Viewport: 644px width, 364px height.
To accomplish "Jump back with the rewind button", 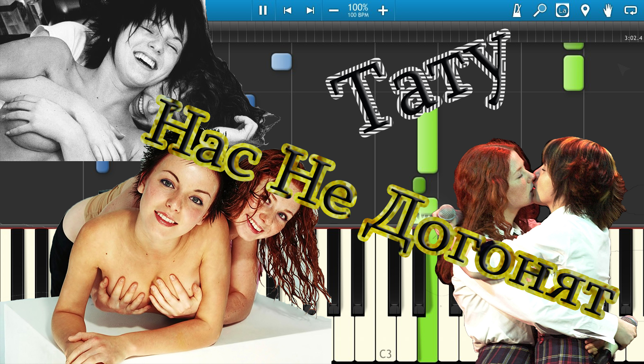I will pos(287,10).
